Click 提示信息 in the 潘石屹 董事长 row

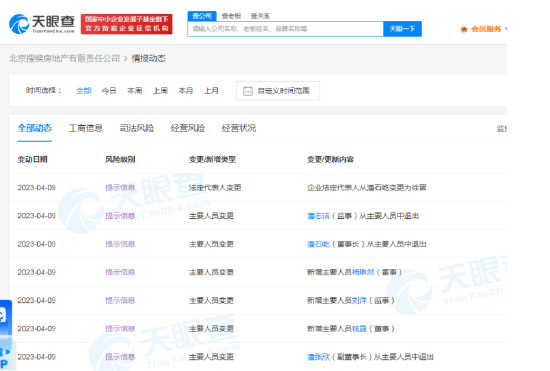(x=120, y=244)
